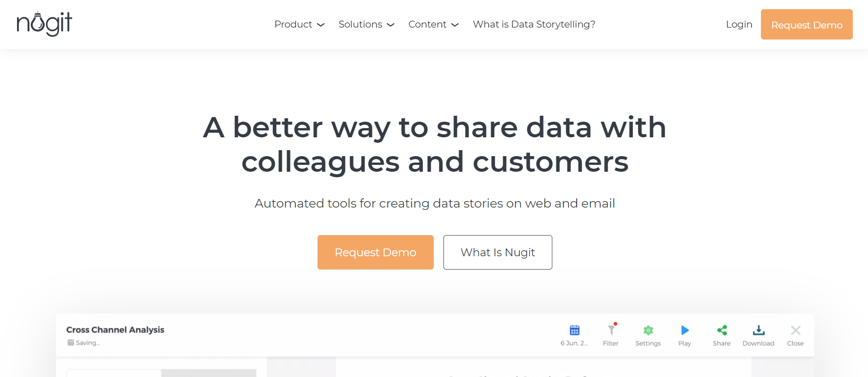Go to the Login page

pos(739,24)
